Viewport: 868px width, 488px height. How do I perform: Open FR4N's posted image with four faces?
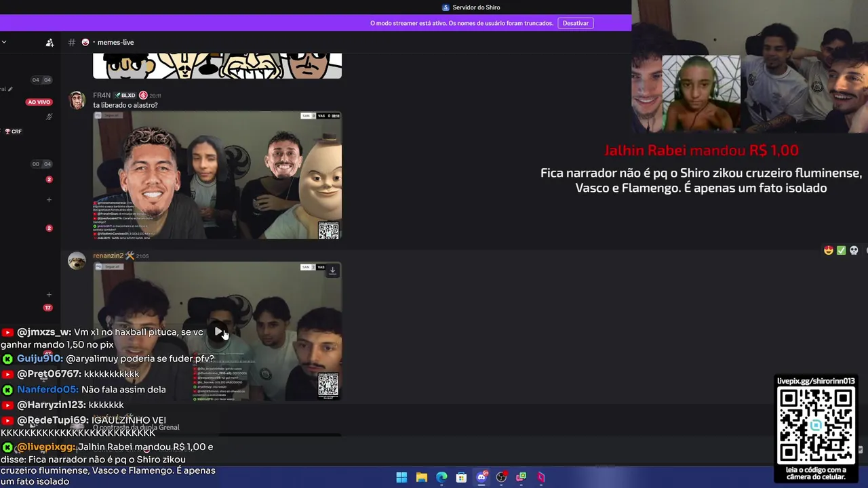pyautogui.click(x=217, y=175)
